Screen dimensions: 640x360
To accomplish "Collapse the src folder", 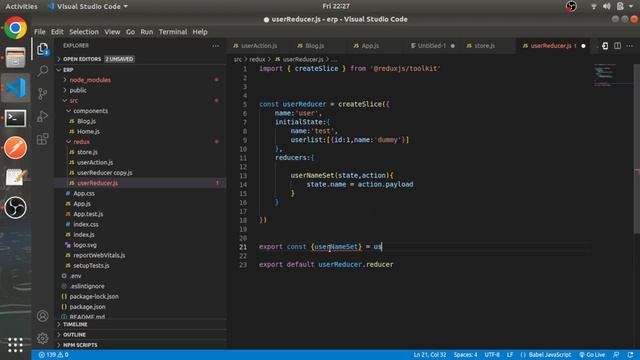I will click(x=140, y=100).
